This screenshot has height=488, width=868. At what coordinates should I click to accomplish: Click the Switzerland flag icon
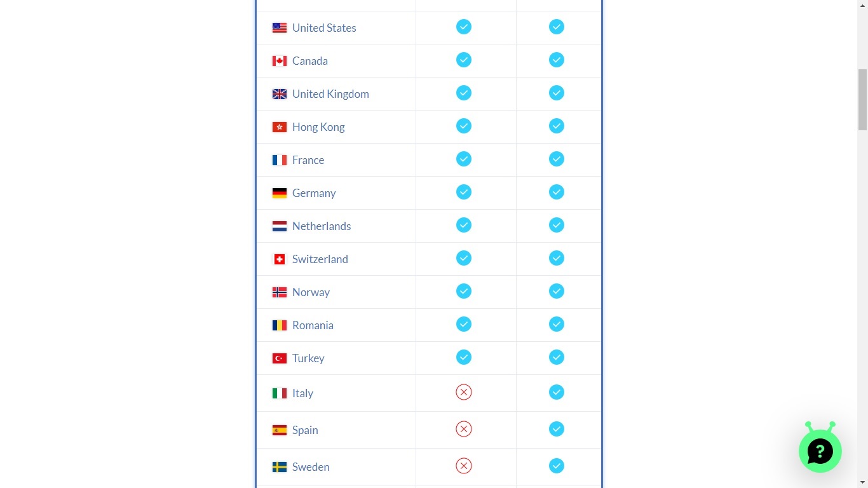(280, 259)
